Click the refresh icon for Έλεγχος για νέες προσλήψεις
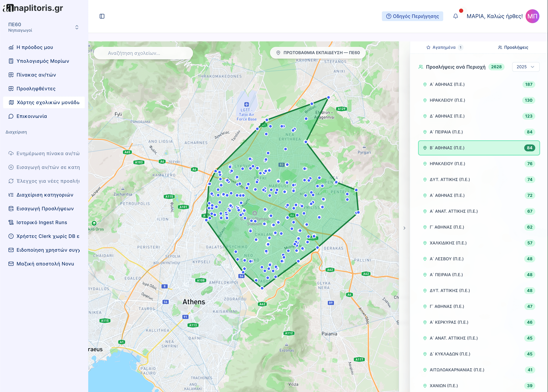Viewport: 548px width, 392px height. [x=11, y=181]
